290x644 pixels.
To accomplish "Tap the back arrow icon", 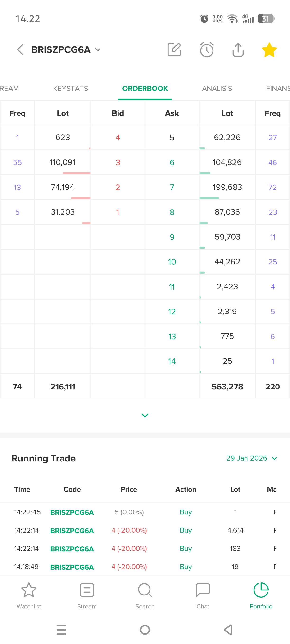I will (20, 49).
